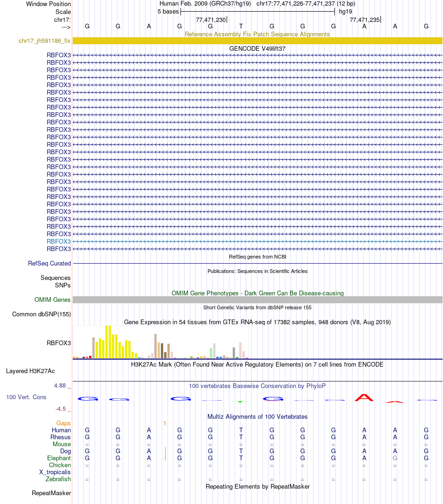Screen dimensions: 443x504
Task: Click the Window Position label
Action: [48, 4]
